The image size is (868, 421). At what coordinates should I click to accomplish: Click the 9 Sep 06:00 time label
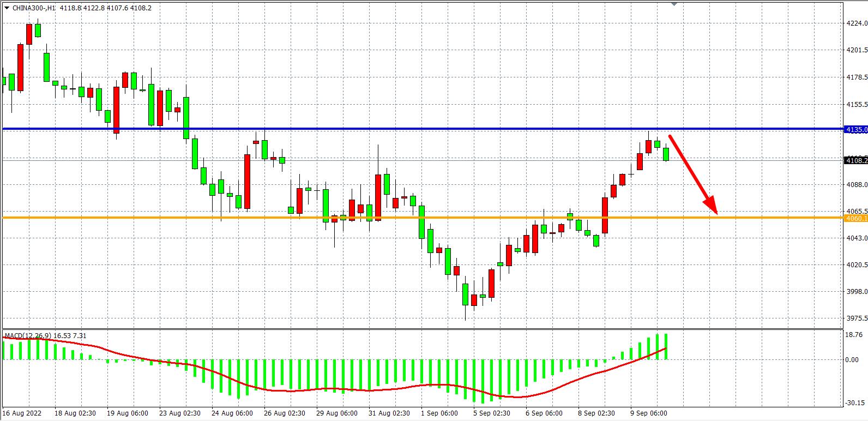click(x=649, y=413)
